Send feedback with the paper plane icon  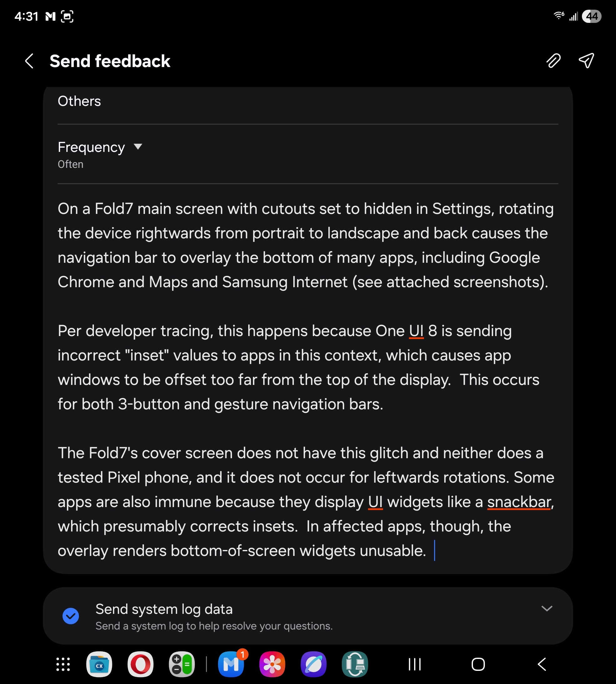[x=586, y=61]
